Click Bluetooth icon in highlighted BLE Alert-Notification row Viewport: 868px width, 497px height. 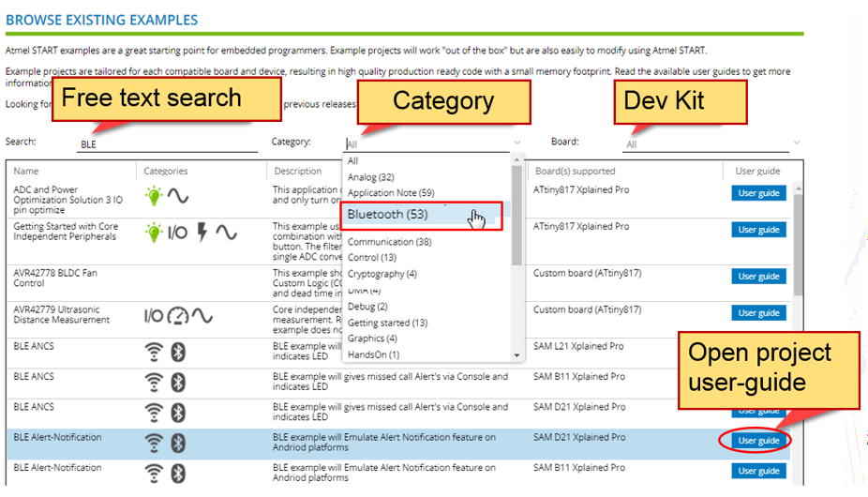point(178,444)
